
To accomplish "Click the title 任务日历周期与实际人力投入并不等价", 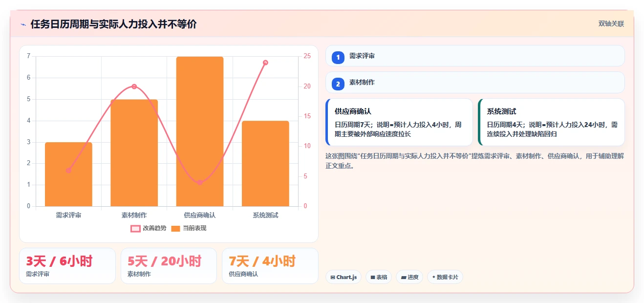I will (113, 24).
